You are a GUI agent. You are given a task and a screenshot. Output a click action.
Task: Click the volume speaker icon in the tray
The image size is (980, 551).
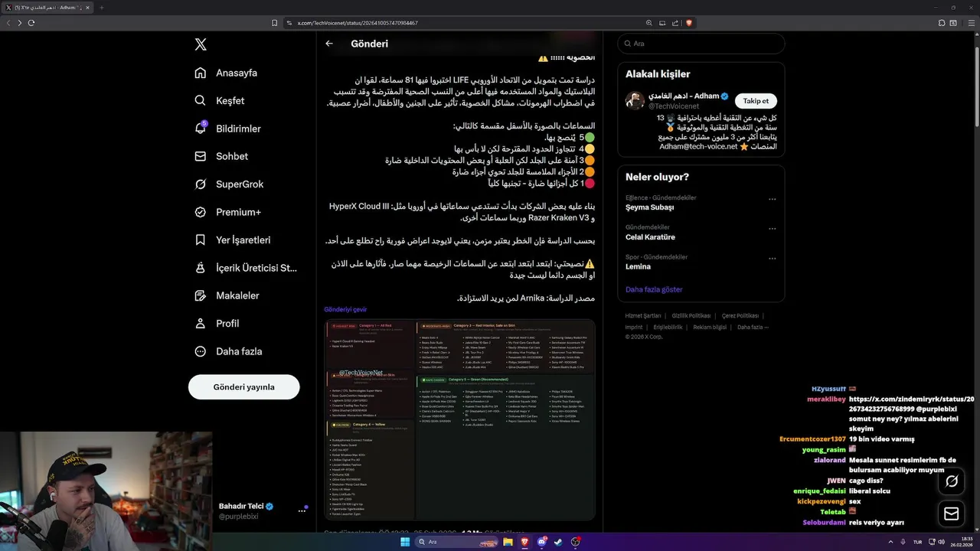(943, 542)
